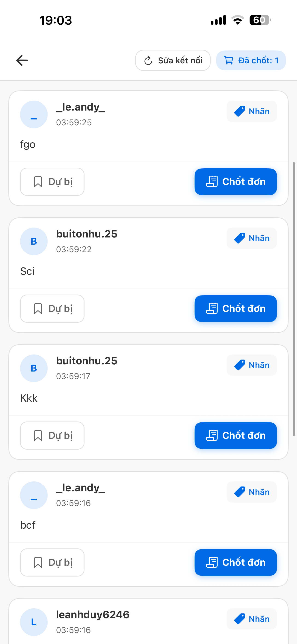Open _le.andy_ avatar on the fgo comment

(x=34, y=114)
